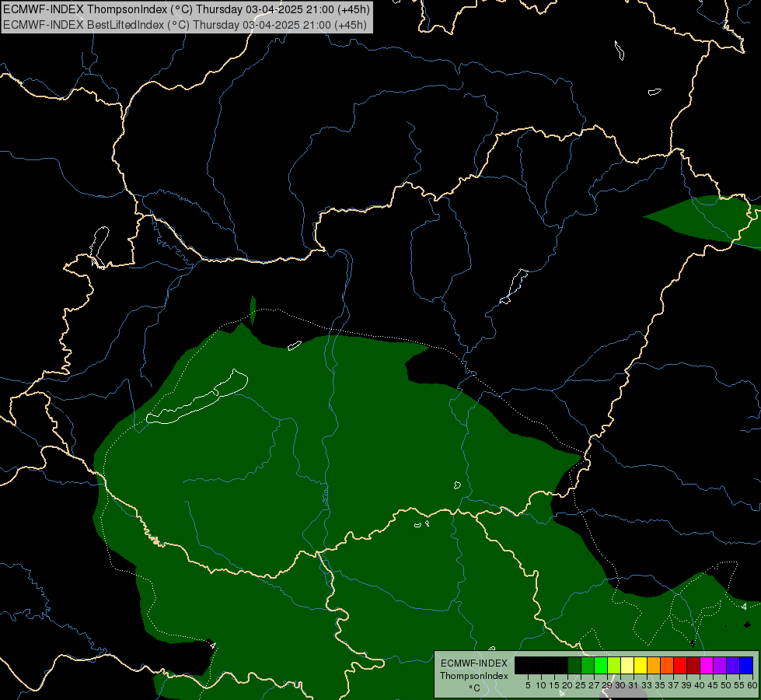This screenshot has width=761, height=700.
Task: Click the "°C" unit label in legend
Action: (x=474, y=688)
